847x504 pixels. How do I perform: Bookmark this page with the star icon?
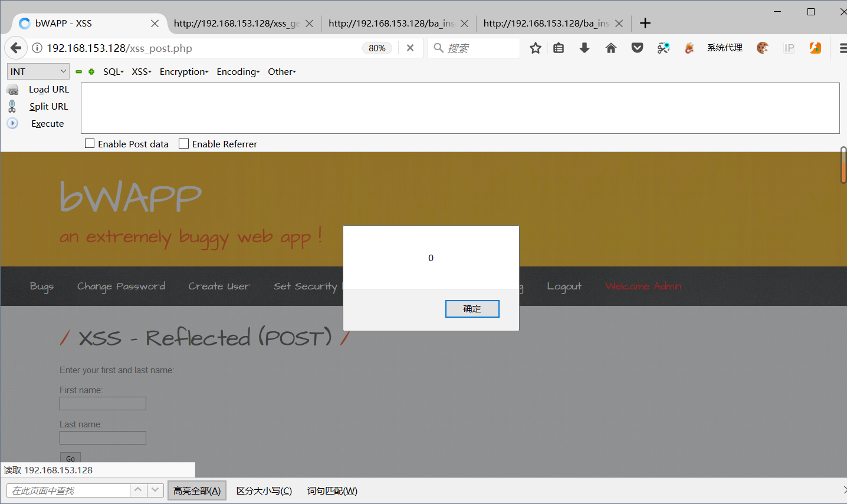(x=536, y=48)
